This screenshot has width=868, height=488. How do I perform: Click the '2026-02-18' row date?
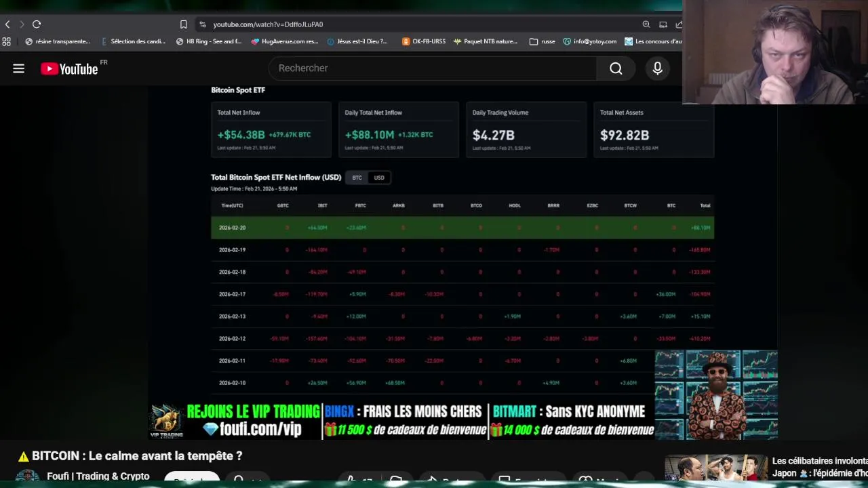coord(232,272)
